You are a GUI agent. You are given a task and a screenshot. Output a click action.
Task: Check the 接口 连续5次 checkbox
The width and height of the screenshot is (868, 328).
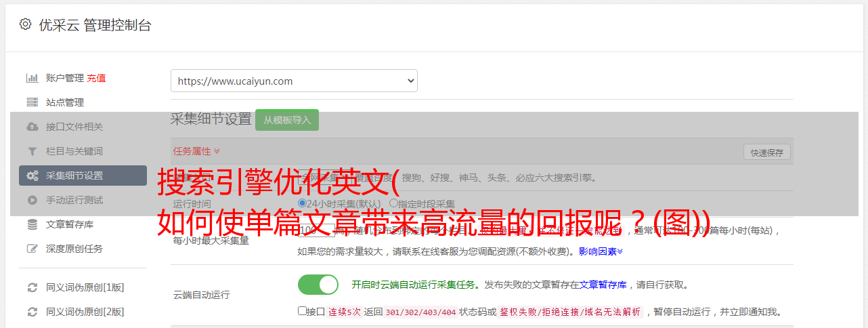click(302, 311)
